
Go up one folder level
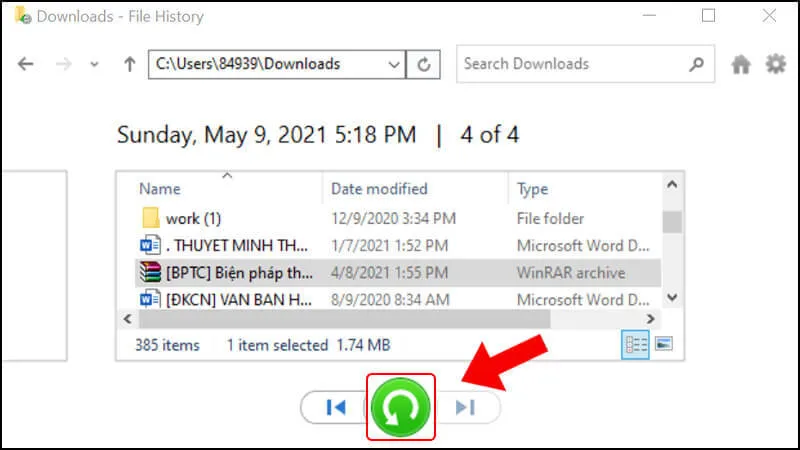point(130,64)
